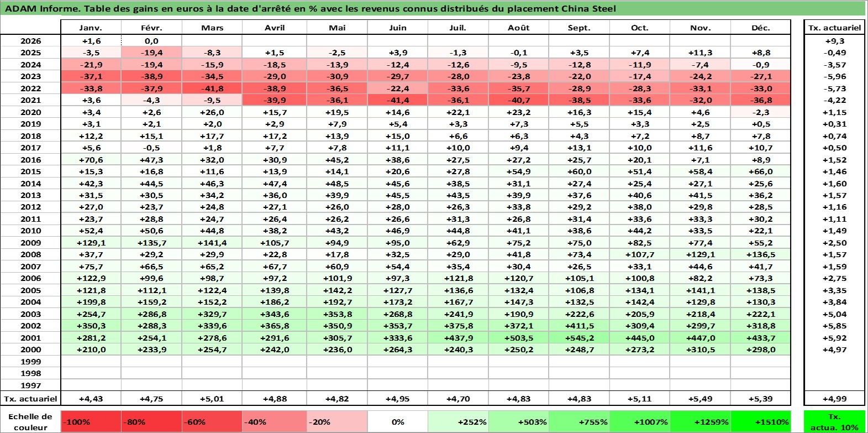Click the -0,9 cell in December 2024
The image size is (868, 433).
(x=760, y=65)
